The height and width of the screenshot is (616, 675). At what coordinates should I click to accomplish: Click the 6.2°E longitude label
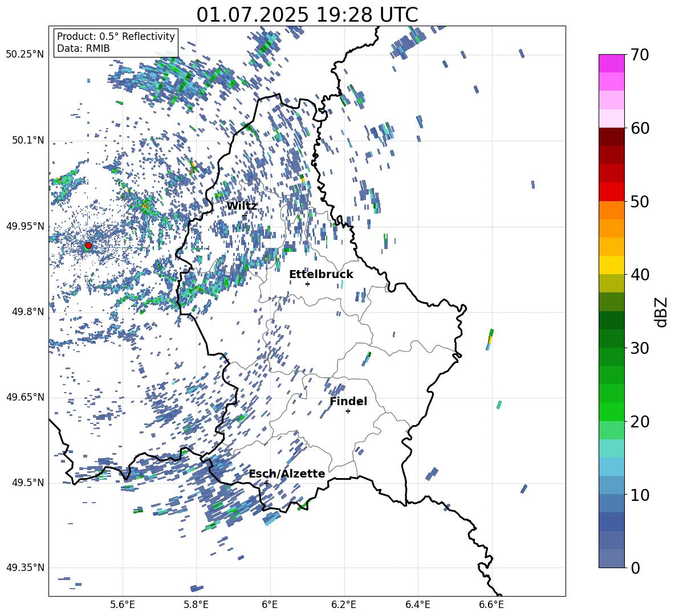pyautogui.click(x=344, y=605)
